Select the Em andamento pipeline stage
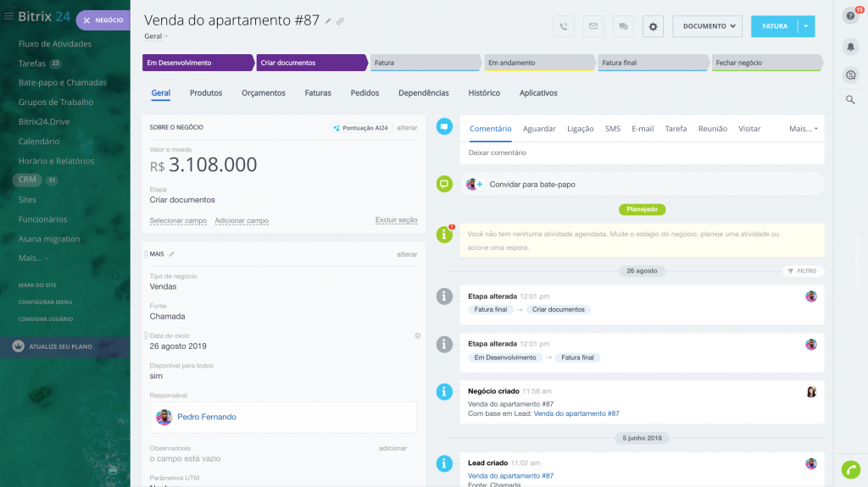868x487 pixels. [537, 63]
